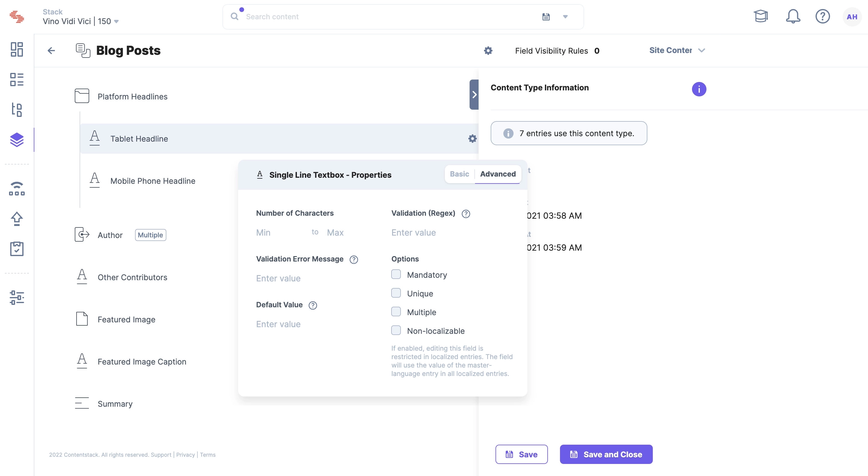
Task: Click the Blog Posts title
Action: click(128, 51)
